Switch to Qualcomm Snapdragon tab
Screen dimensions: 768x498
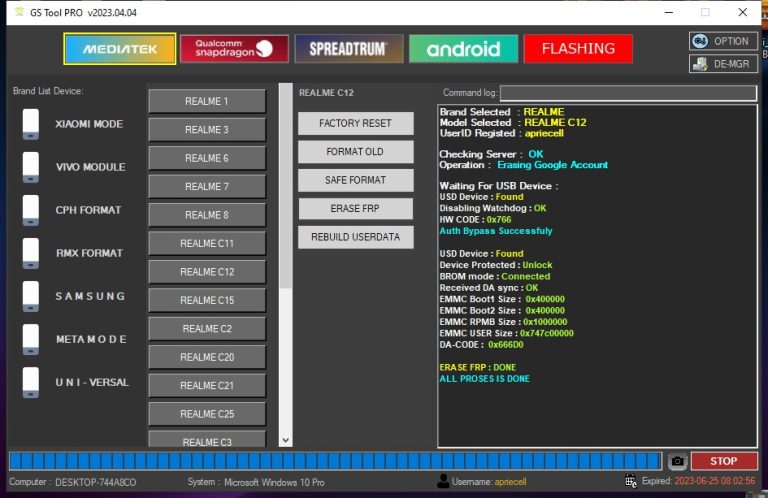[234, 48]
